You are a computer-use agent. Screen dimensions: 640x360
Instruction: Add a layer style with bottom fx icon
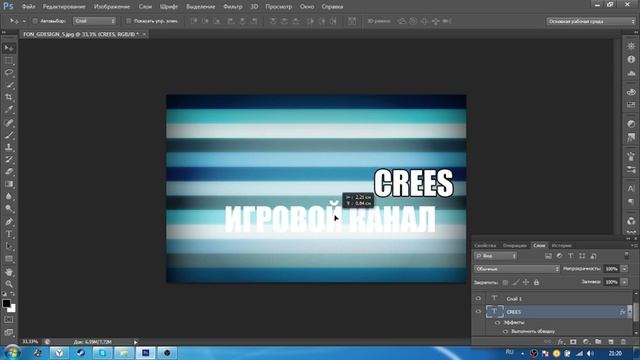click(561, 342)
